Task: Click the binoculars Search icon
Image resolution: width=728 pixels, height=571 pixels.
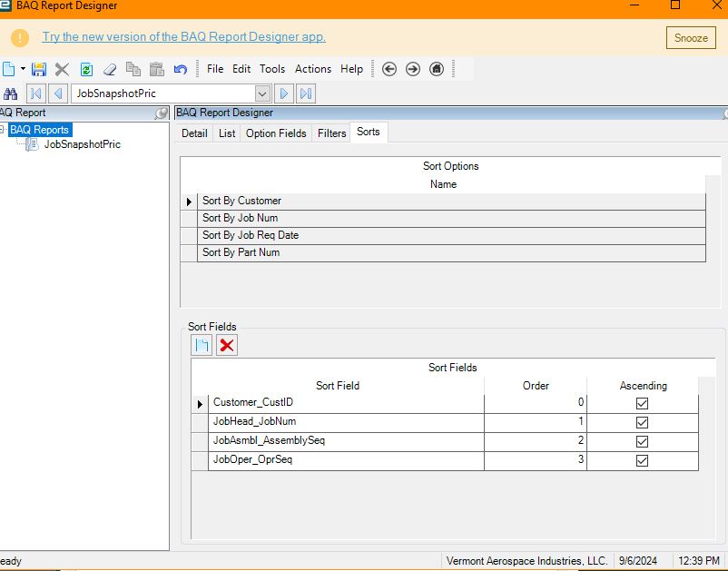Action: coord(10,94)
